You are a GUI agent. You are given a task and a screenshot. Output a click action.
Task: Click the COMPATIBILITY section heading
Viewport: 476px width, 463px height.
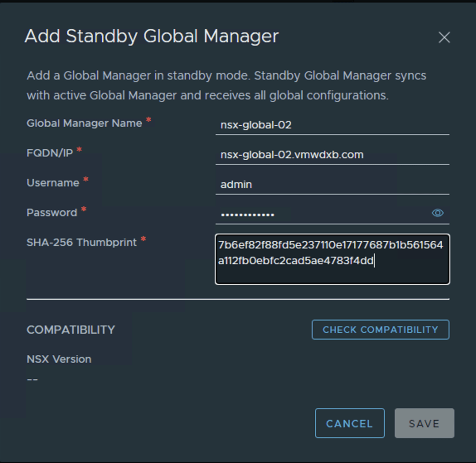click(x=71, y=330)
